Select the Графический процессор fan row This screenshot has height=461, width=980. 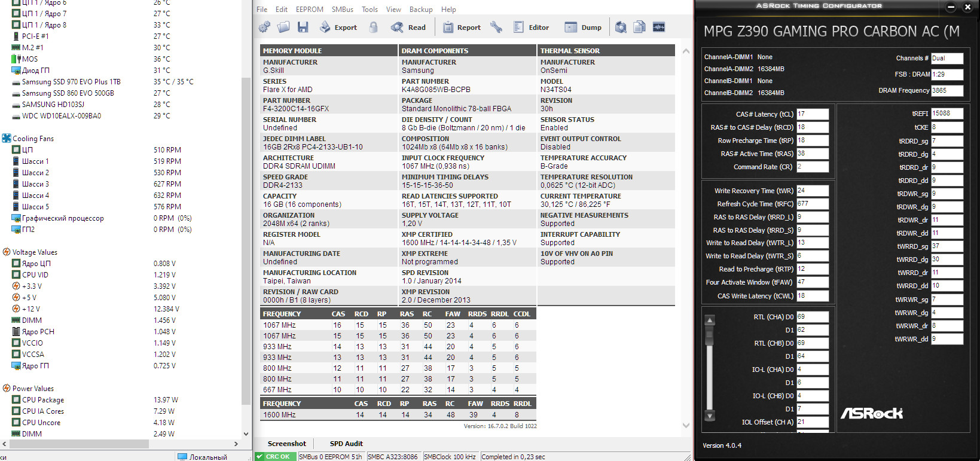point(102,218)
